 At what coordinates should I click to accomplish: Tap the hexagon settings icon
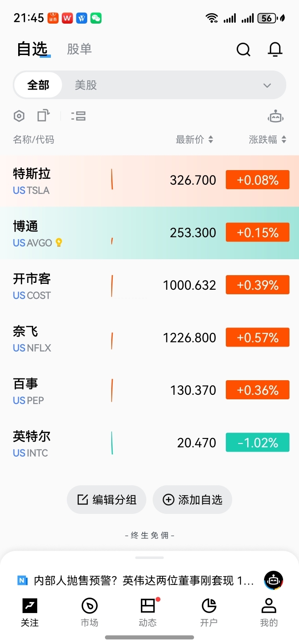tap(19, 116)
